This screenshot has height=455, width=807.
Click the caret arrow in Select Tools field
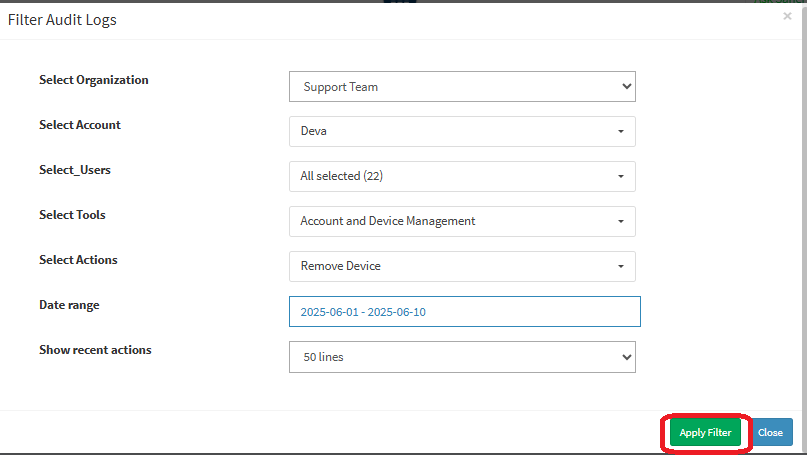click(621, 221)
